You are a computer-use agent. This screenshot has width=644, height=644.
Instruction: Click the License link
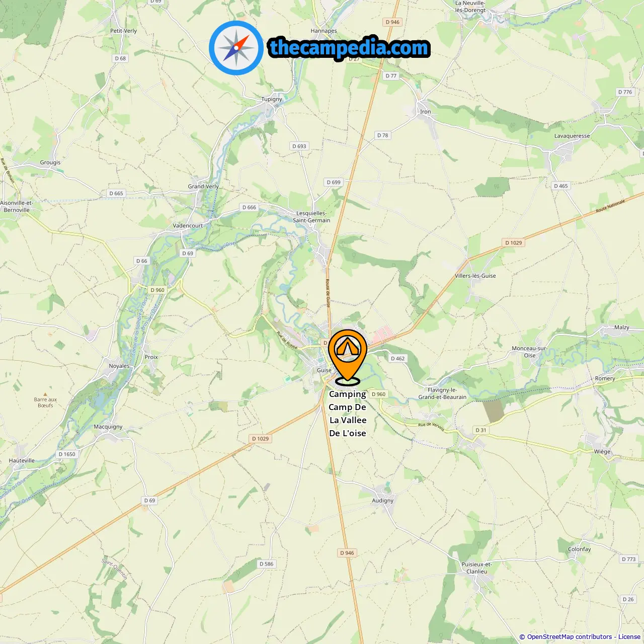click(629, 637)
